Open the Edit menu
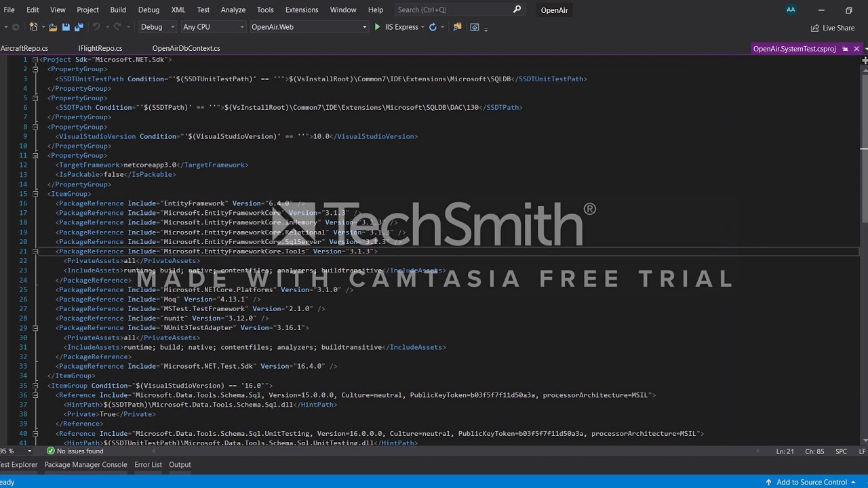The height and width of the screenshot is (488, 868). click(x=33, y=9)
